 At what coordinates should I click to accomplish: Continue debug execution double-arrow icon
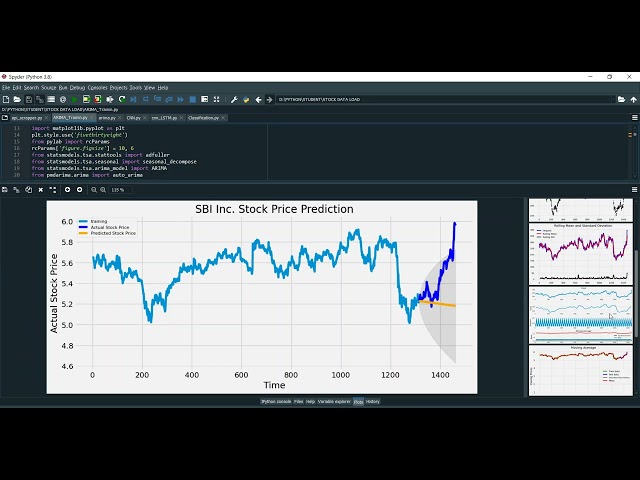click(180, 99)
